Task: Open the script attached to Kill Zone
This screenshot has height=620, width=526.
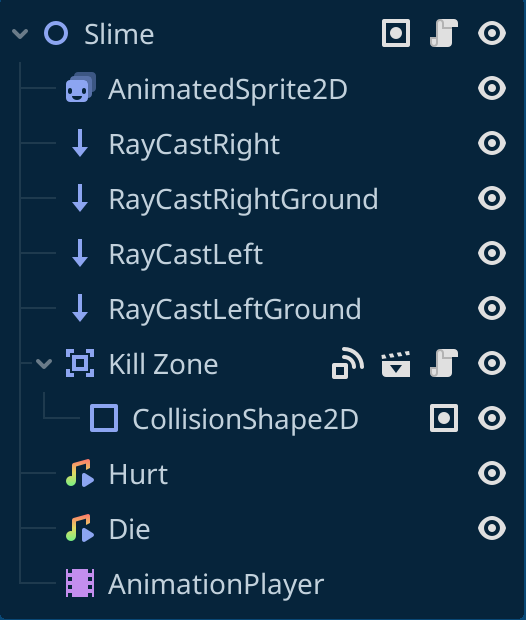Action: coord(444,363)
